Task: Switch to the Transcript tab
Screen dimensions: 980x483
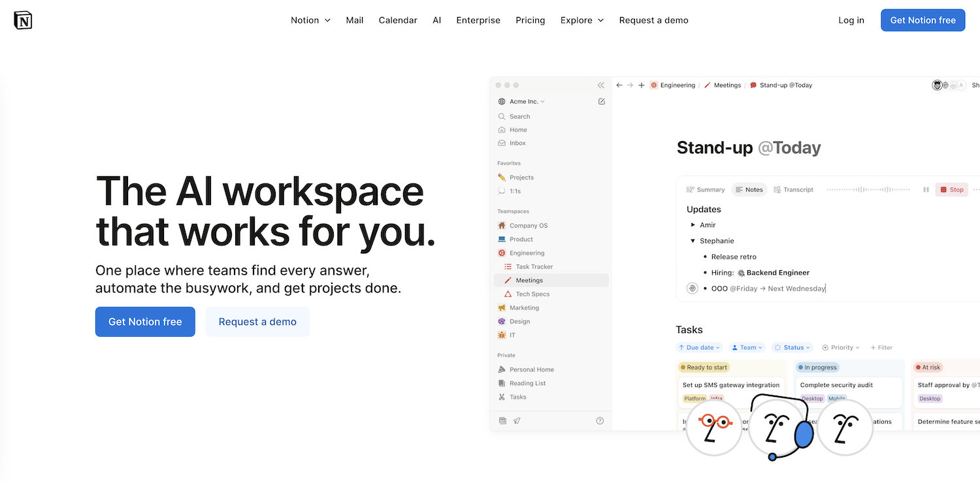Action: tap(794, 190)
